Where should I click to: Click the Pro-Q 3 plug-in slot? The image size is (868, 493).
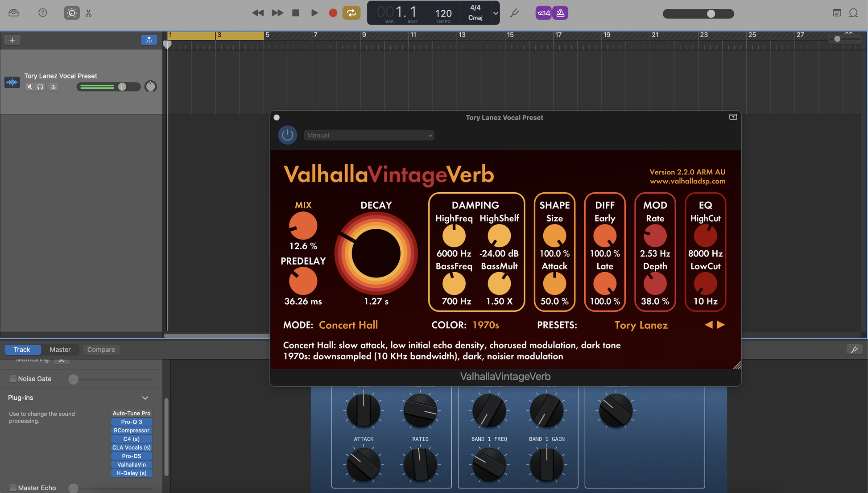[x=132, y=422]
